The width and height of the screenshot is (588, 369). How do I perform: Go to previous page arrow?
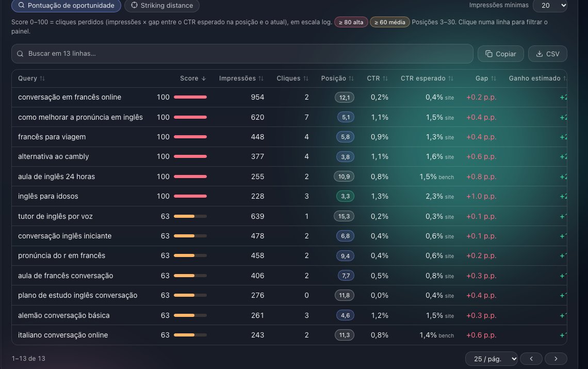(531, 359)
